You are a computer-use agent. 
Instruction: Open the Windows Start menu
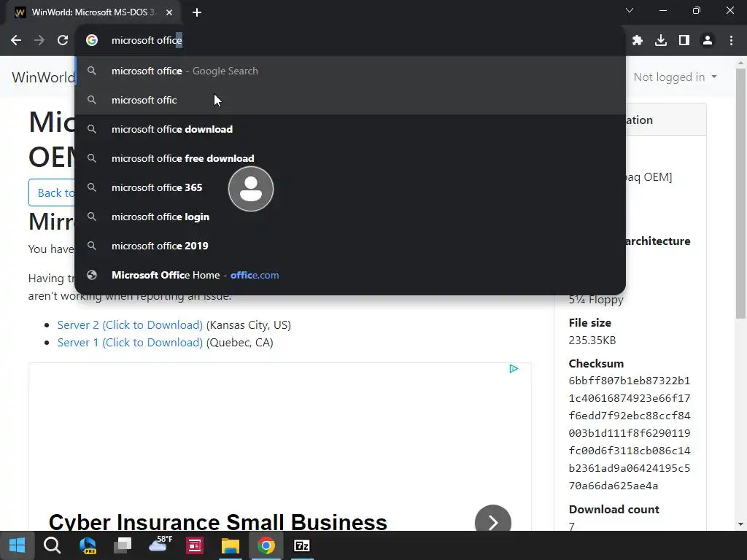tap(18, 545)
